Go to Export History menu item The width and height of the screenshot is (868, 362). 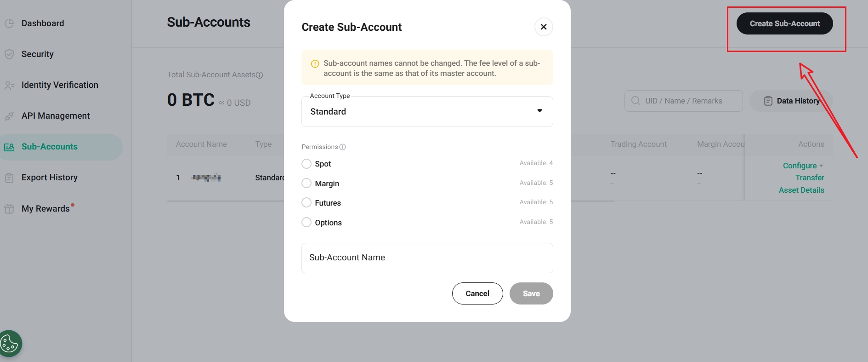tap(50, 178)
